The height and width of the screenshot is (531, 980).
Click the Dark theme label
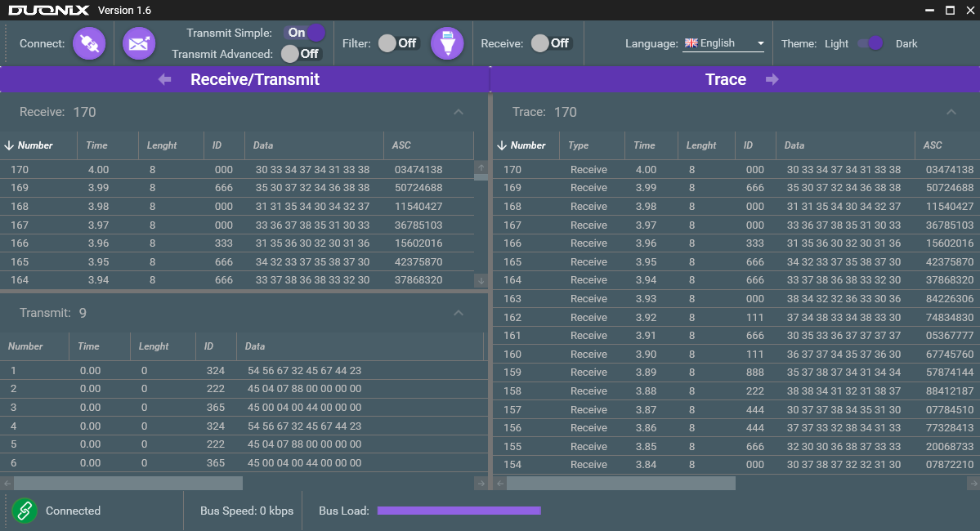tap(906, 44)
